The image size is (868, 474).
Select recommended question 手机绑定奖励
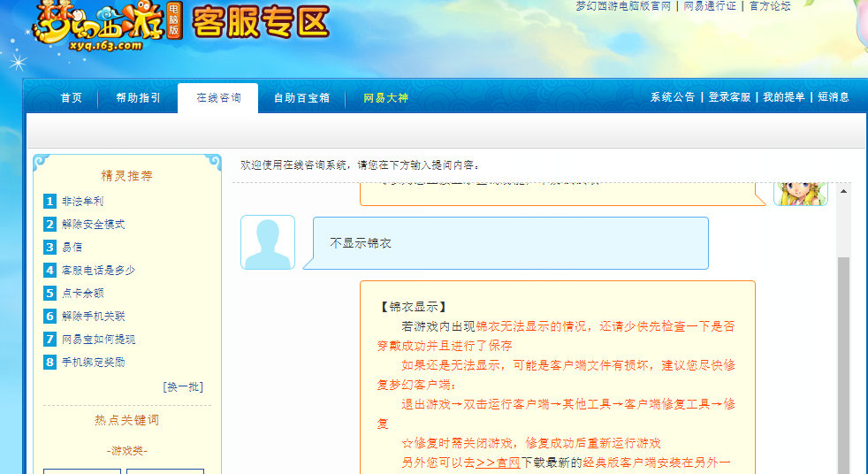93,363
